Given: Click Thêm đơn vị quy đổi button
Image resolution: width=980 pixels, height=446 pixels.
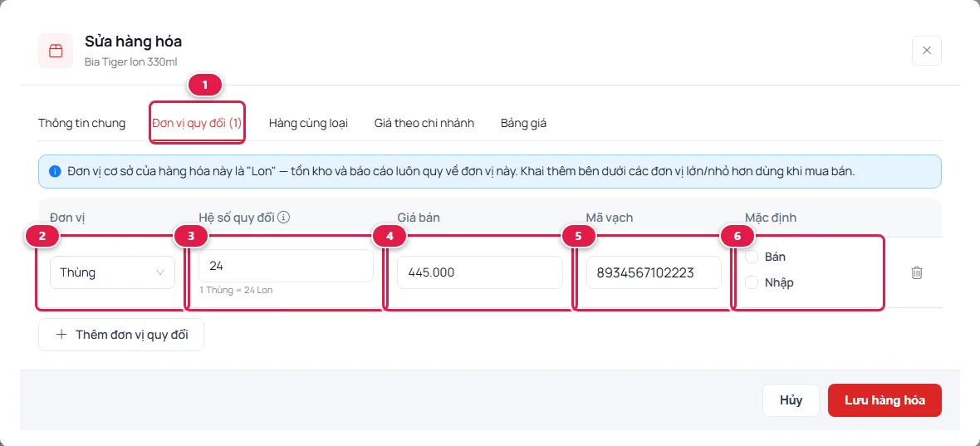Looking at the screenshot, I should click(x=121, y=334).
